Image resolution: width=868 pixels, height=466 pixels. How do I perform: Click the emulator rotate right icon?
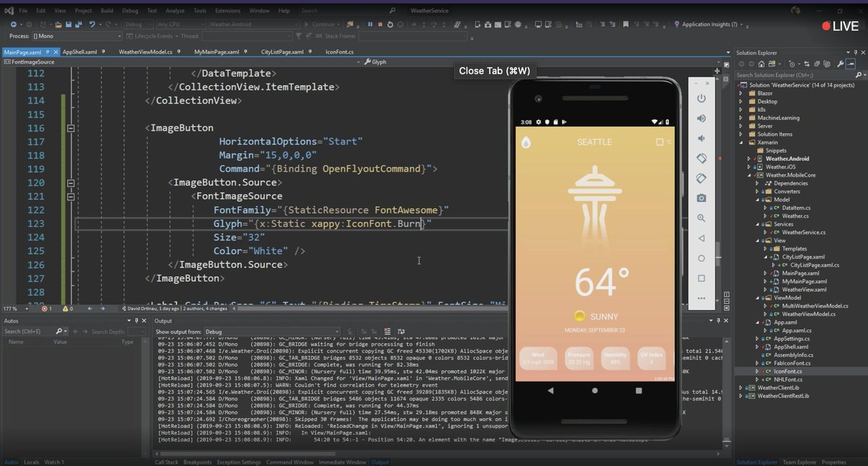click(701, 178)
